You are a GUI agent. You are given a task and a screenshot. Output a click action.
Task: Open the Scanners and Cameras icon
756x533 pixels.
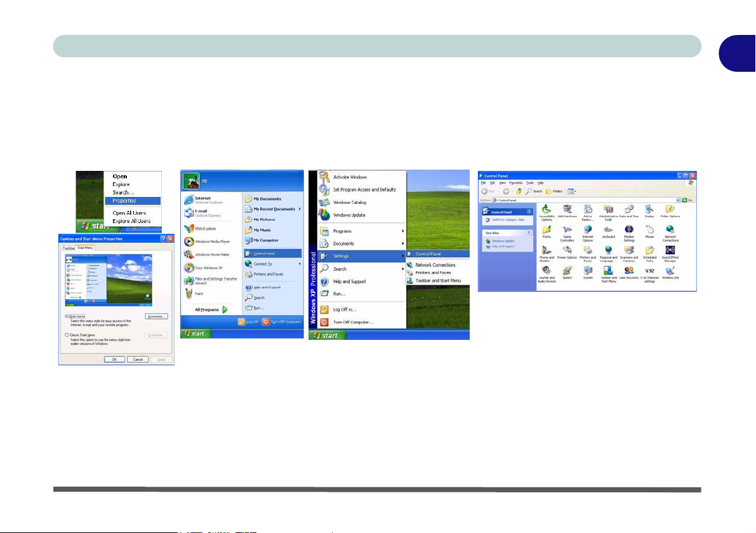(628, 253)
